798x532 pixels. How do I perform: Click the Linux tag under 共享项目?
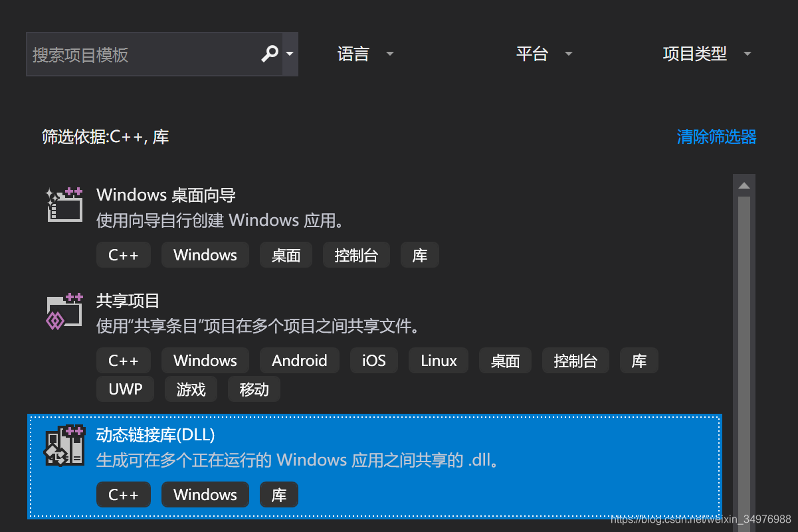coord(439,361)
